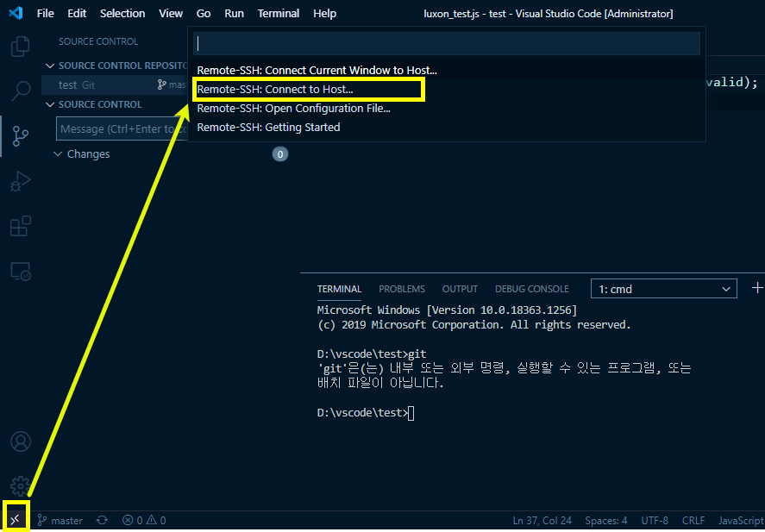The height and width of the screenshot is (532, 765).
Task: Open the Selection menu
Action: coord(122,13)
